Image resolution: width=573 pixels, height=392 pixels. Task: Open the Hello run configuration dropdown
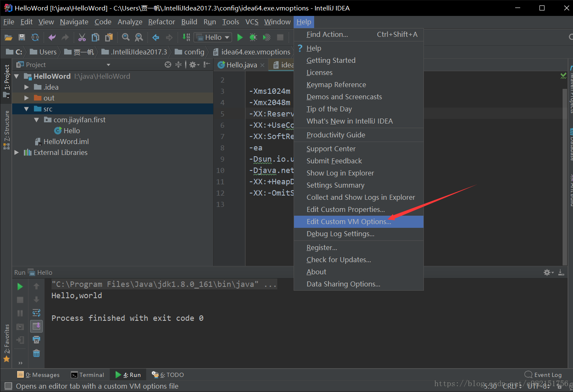[x=213, y=37]
